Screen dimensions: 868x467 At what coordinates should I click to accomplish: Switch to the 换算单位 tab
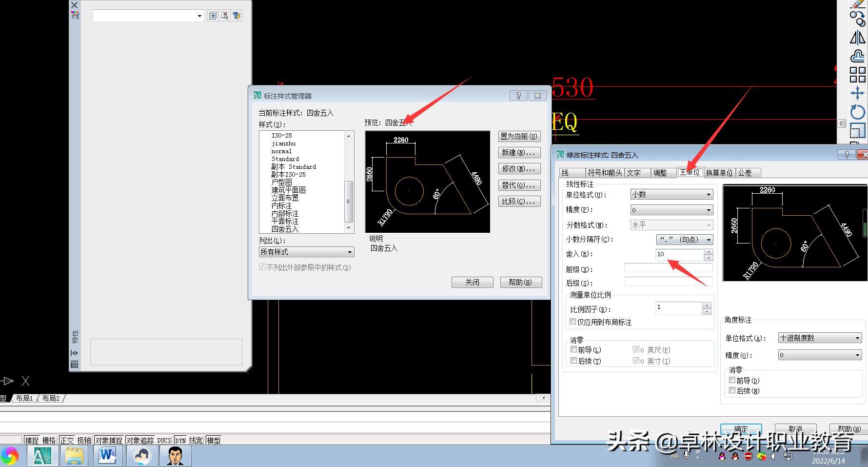(719, 172)
